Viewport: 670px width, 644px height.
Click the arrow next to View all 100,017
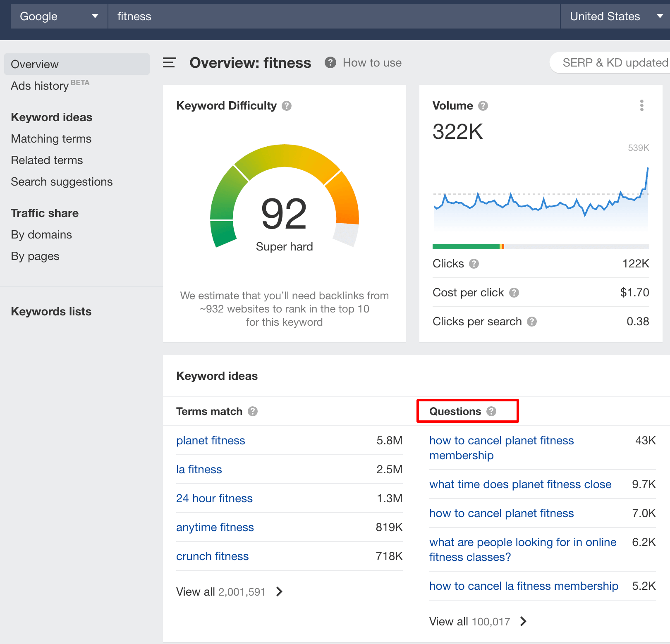(x=523, y=622)
